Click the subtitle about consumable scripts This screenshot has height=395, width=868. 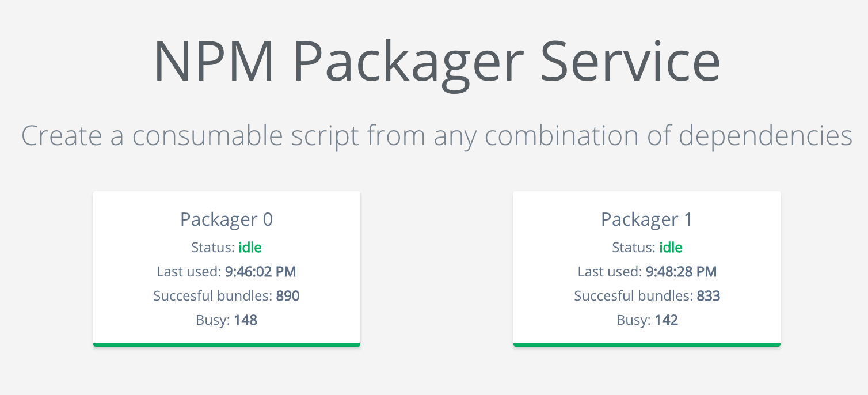click(x=436, y=136)
